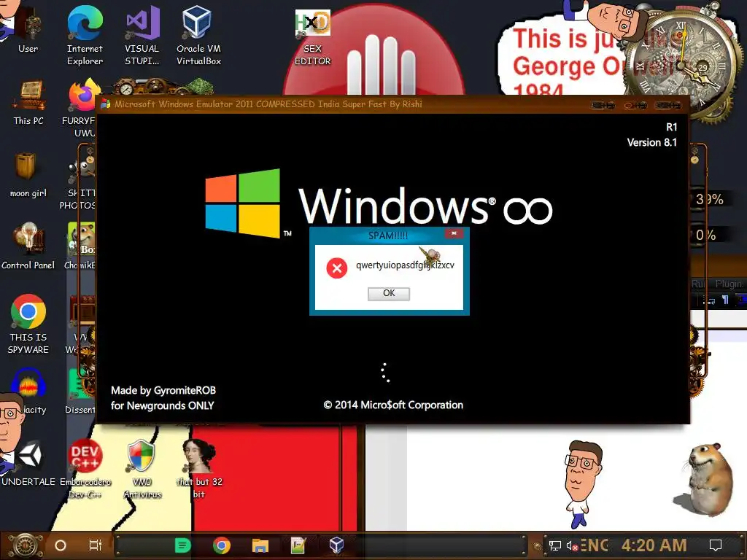Open Oracle VM VirtualBox desktop shortcut

point(198,35)
